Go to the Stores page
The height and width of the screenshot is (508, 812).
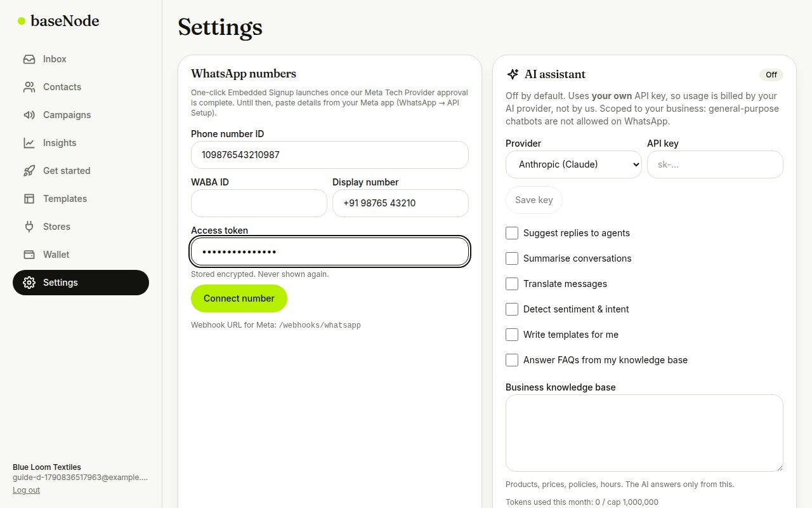pos(81,227)
